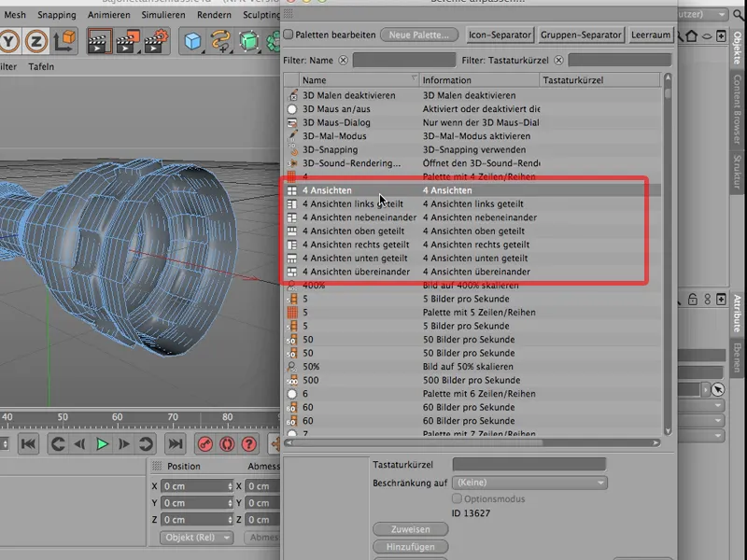Click the coordinate system icon with orange cube
The height and width of the screenshot is (560, 747).
(64, 41)
